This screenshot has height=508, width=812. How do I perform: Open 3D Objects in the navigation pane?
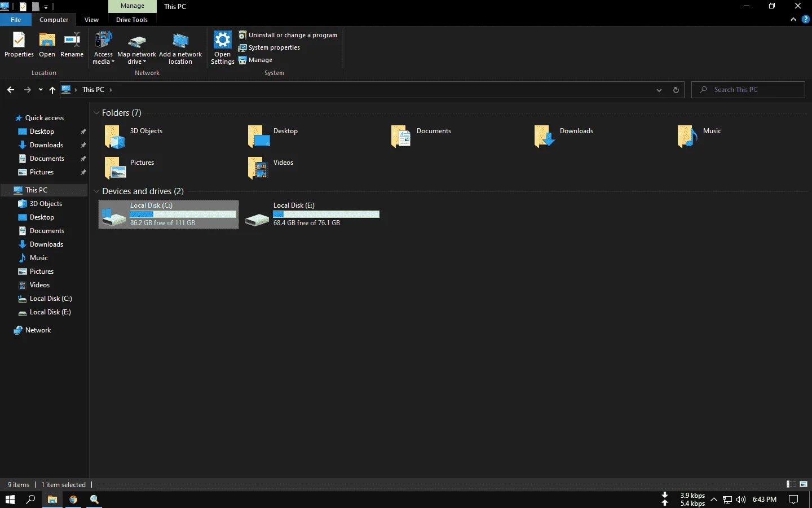click(46, 204)
